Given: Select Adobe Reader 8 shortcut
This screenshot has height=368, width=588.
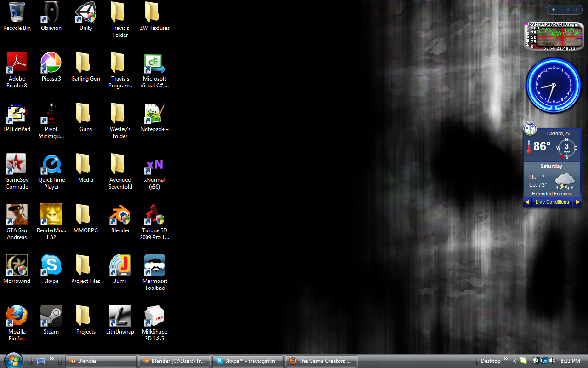Looking at the screenshot, I should pyautogui.click(x=17, y=70).
